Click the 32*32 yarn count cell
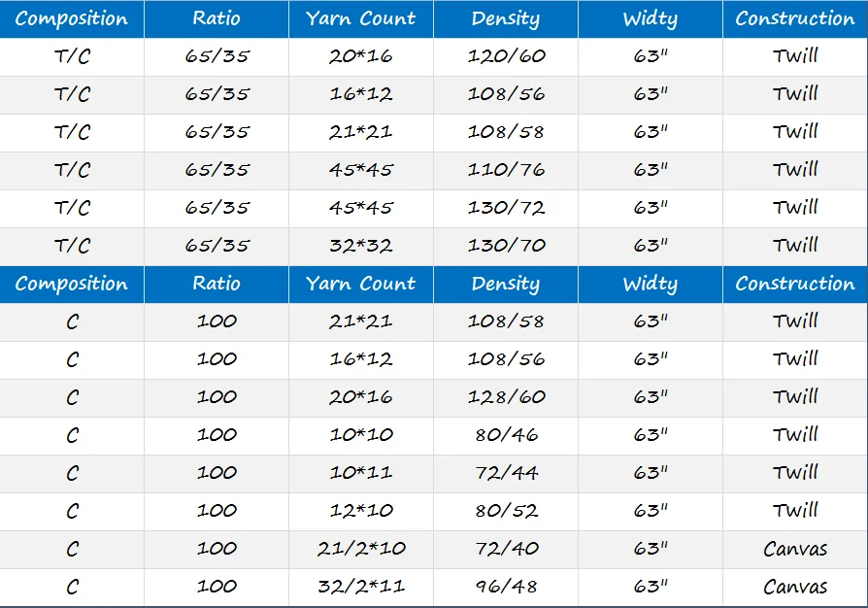The height and width of the screenshot is (608, 868). [x=361, y=246]
